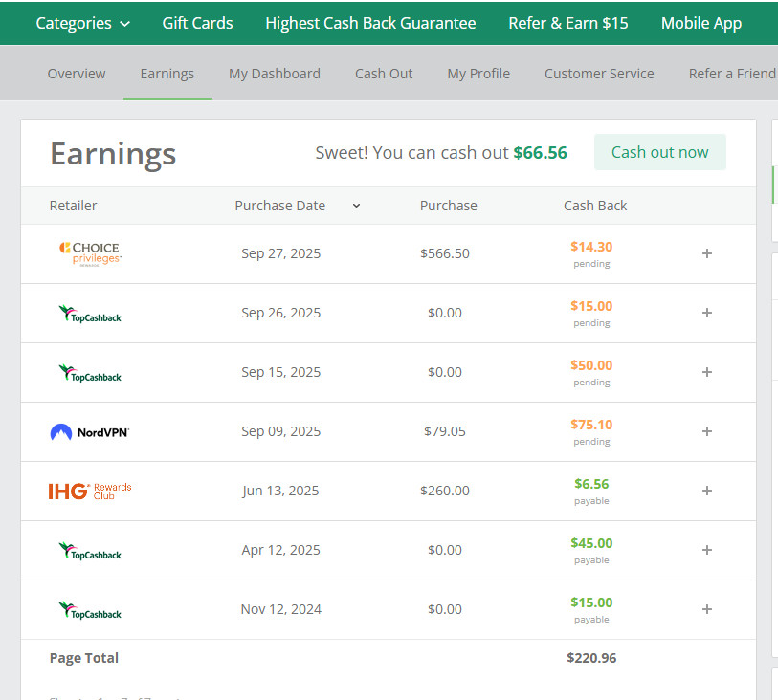Image resolution: width=778 pixels, height=700 pixels.
Task: Switch to the My Dashboard tab
Action: [x=275, y=74]
